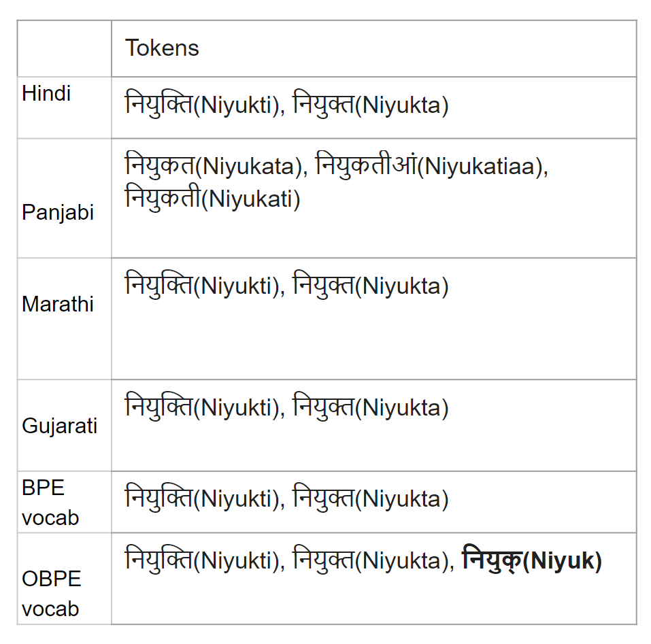Click Niyukta token in Marathi row
The height and width of the screenshot is (644, 651).
(x=371, y=286)
